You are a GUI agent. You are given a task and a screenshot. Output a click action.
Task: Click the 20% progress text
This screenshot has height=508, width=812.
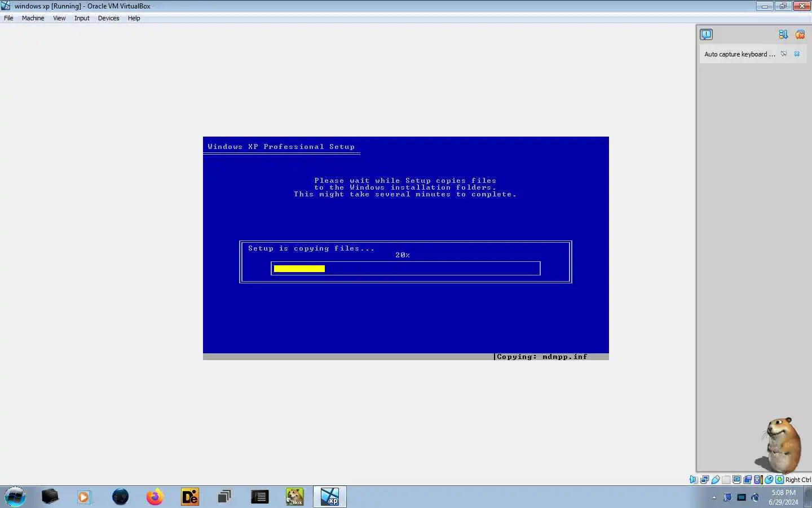403,255
